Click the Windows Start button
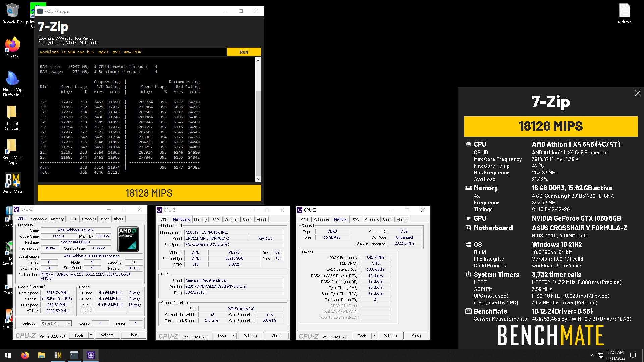This screenshot has width=644, height=362. 8,355
